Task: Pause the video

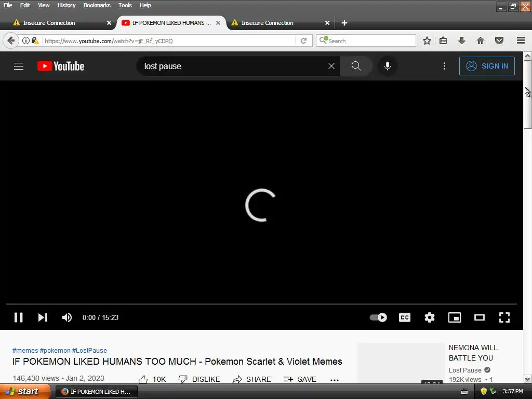Action: [x=18, y=317]
